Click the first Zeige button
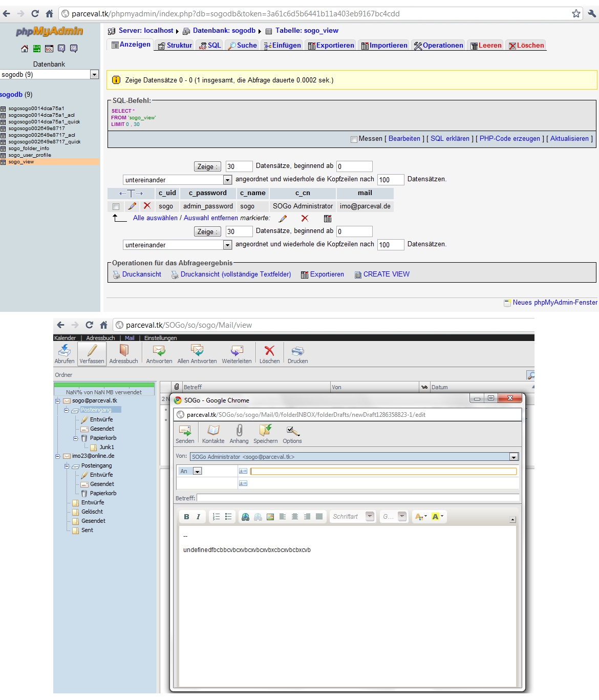The image size is (599, 700). pos(207,166)
